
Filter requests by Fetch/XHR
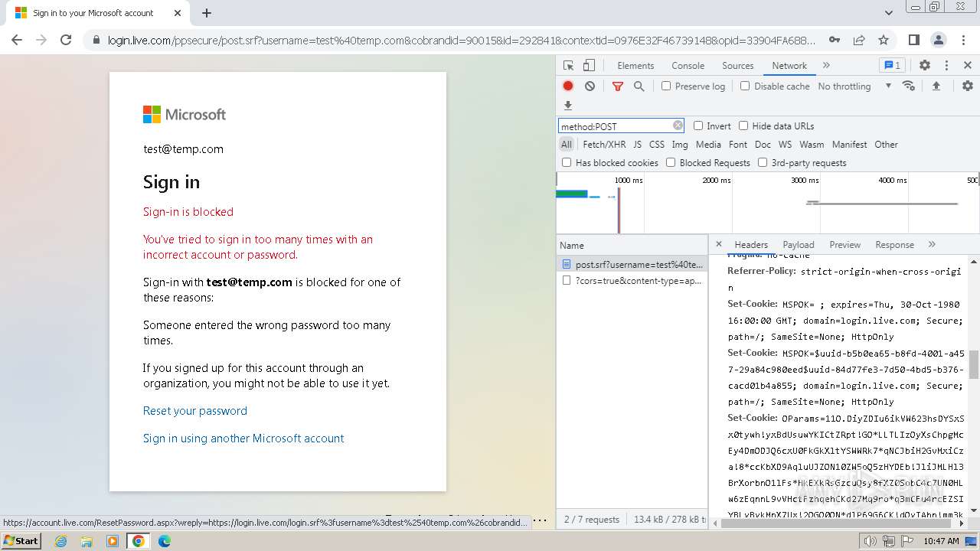coord(604,144)
